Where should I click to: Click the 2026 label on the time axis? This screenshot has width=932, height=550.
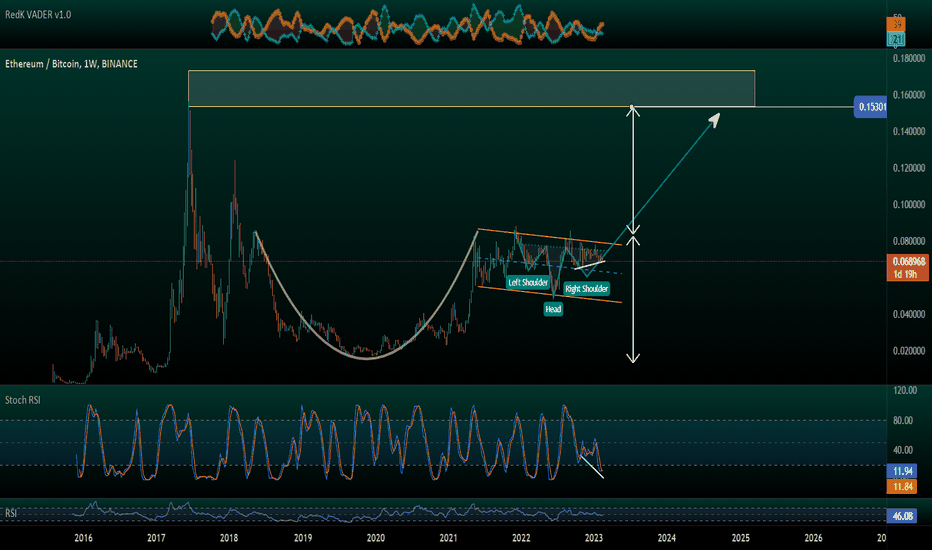tap(813, 538)
